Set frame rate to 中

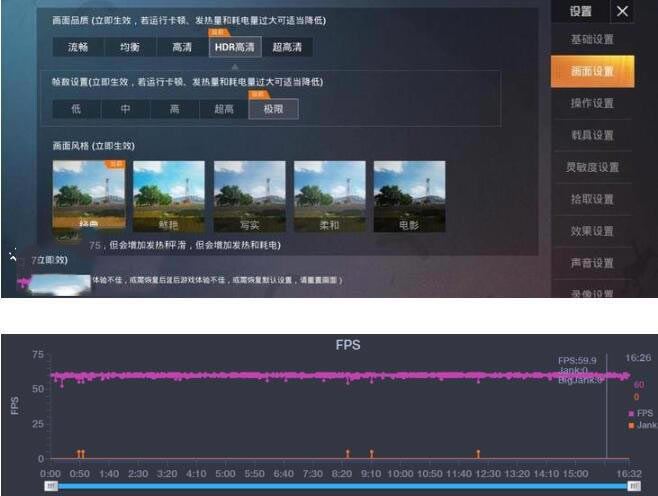125,109
